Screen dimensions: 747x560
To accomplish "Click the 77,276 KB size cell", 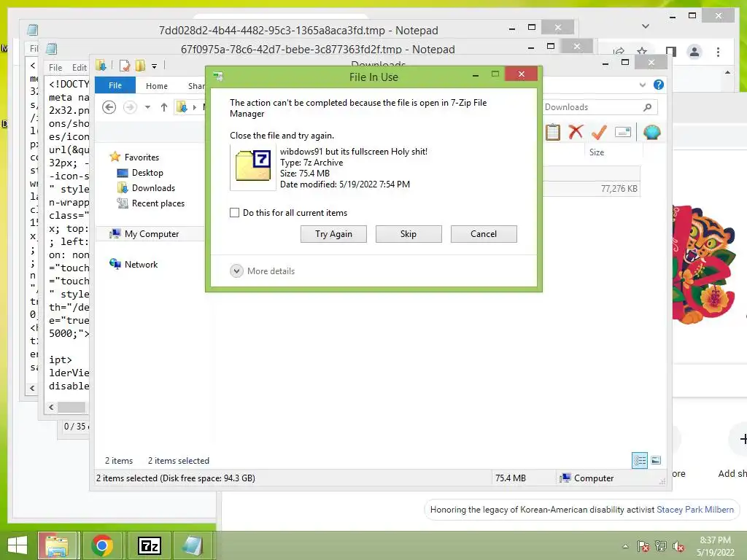I will 619,189.
